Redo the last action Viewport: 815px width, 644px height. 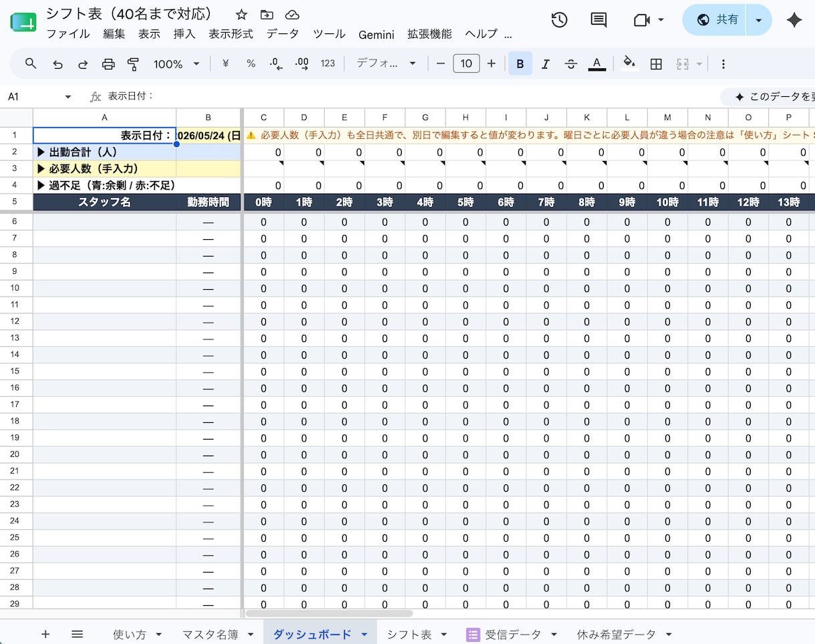83,64
